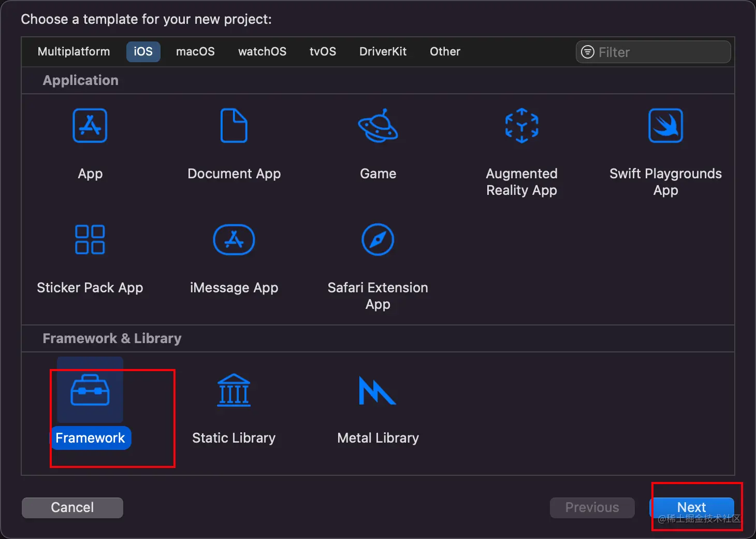
Task: Select the Static Library template icon
Action: click(x=234, y=390)
